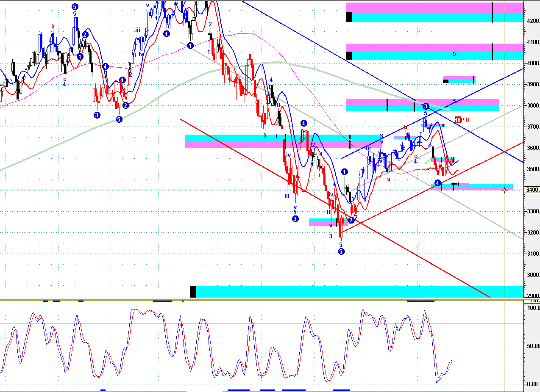Screen dimensions: 540x392
Task: Select the crosshair cursor on the 3400 line
Action: click(x=504, y=190)
